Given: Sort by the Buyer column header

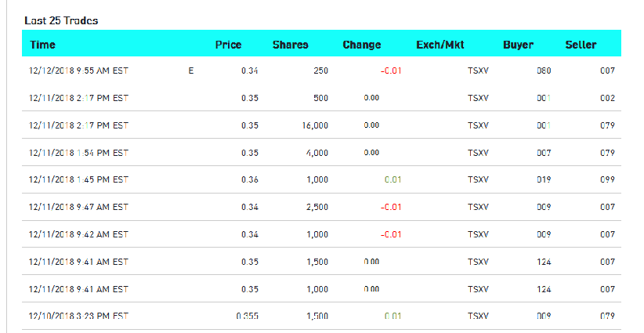Looking at the screenshot, I should pyautogui.click(x=518, y=45).
